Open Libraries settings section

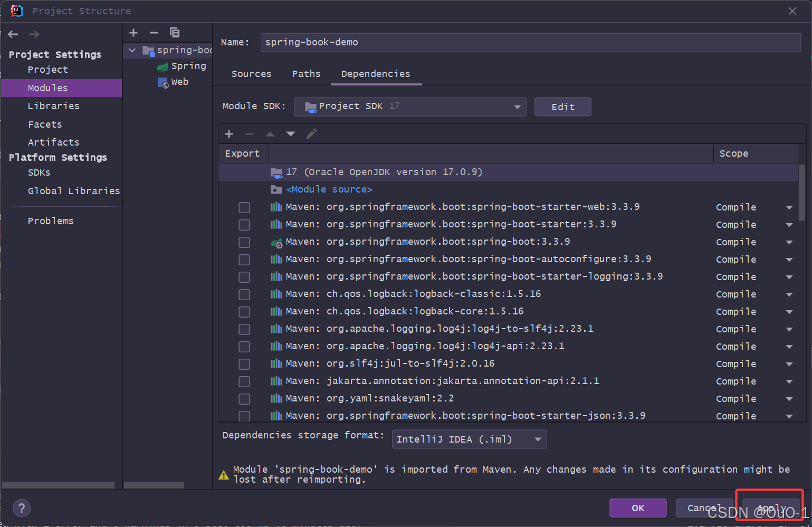[x=53, y=106]
